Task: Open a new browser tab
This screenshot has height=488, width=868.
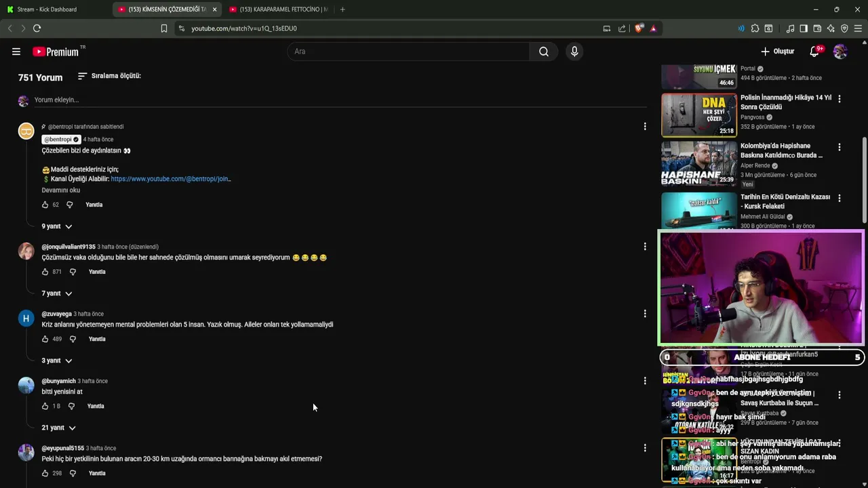Action: point(342,9)
